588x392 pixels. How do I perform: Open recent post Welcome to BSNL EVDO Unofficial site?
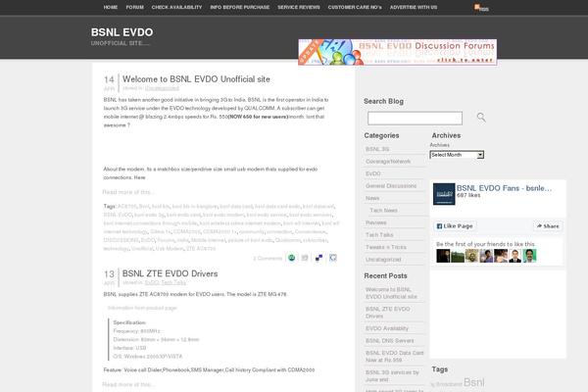tap(391, 293)
